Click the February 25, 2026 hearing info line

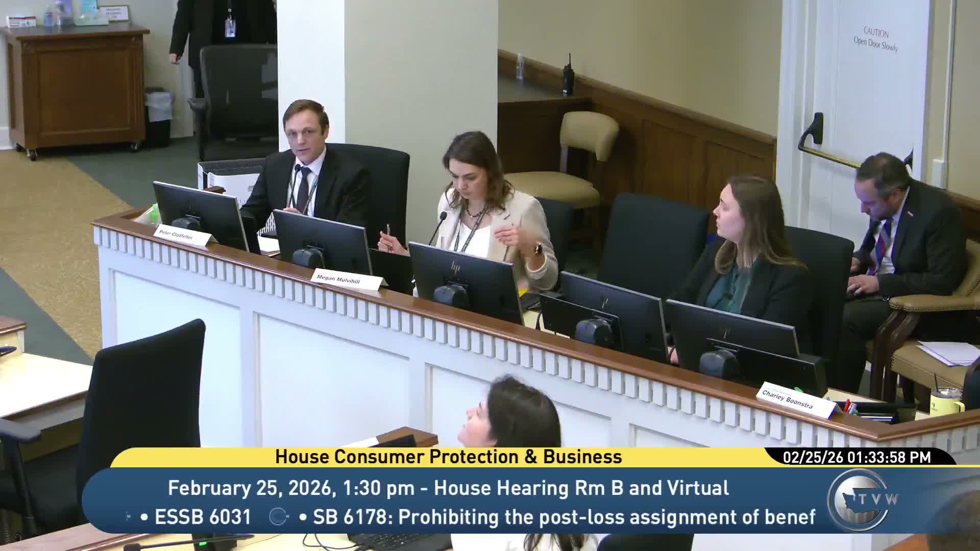[x=448, y=488]
